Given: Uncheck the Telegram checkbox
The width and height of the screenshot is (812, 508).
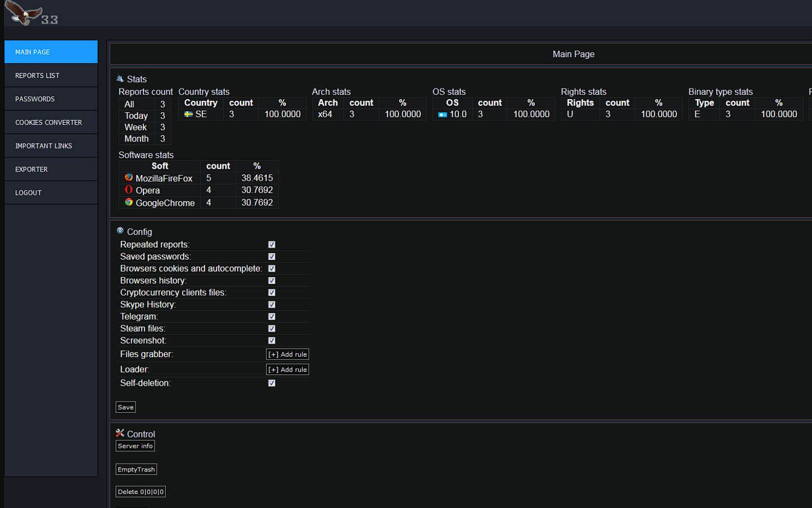Looking at the screenshot, I should coord(272,317).
